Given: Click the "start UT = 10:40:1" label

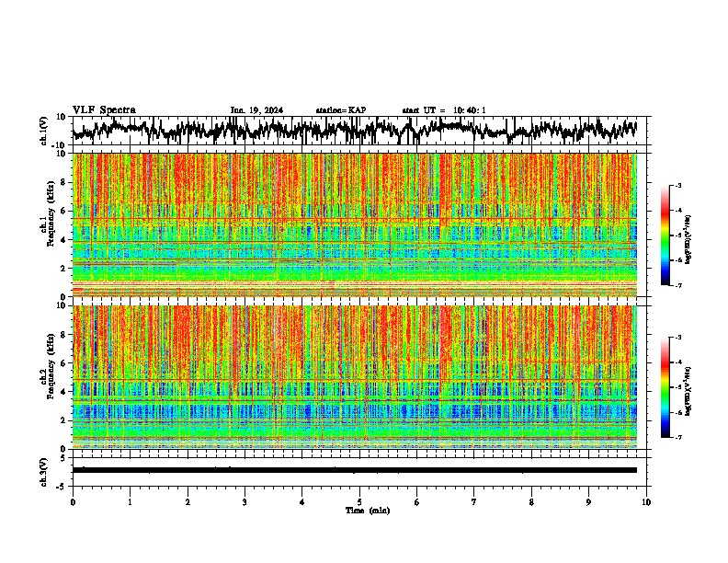Looking at the screenshot, I should (x=444, y=110).
